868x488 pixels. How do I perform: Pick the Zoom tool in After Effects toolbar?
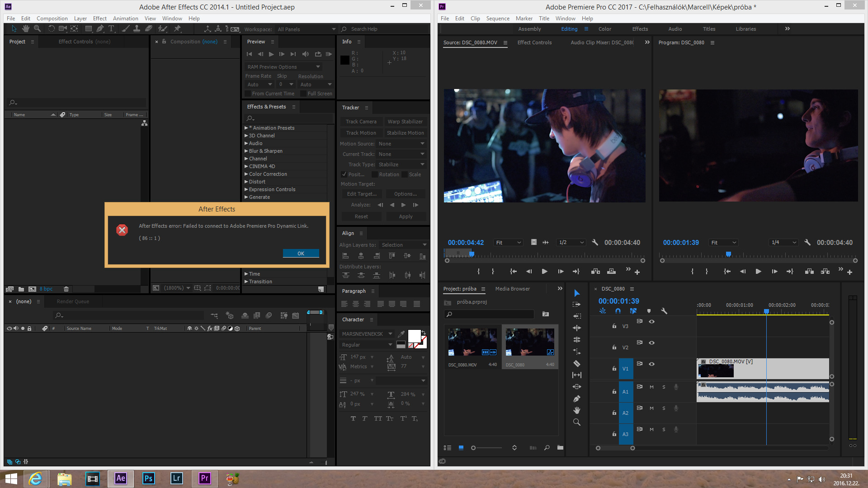[38, 28]
